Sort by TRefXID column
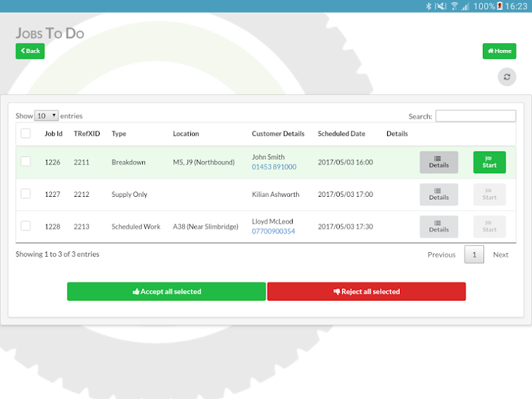532x399 pixels. (x=87, y=133)
